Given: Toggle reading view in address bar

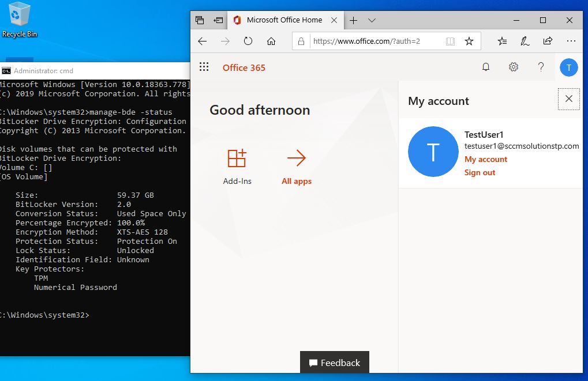Looking at the screenshot, I should 450,42.
